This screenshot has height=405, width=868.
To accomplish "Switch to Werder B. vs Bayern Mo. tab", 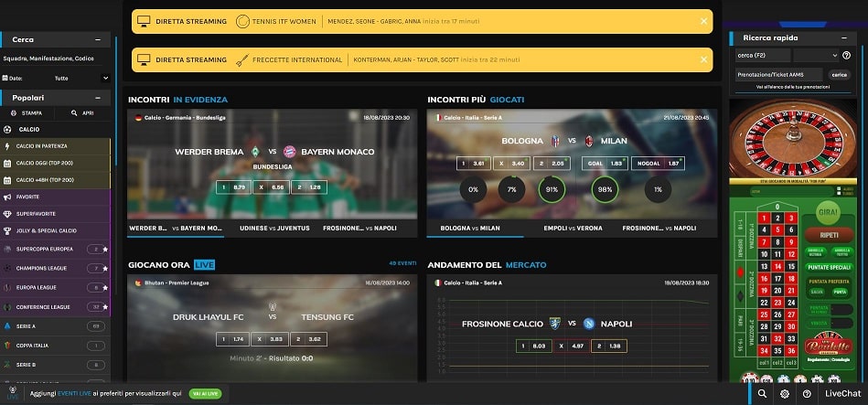I will [176, 228].
